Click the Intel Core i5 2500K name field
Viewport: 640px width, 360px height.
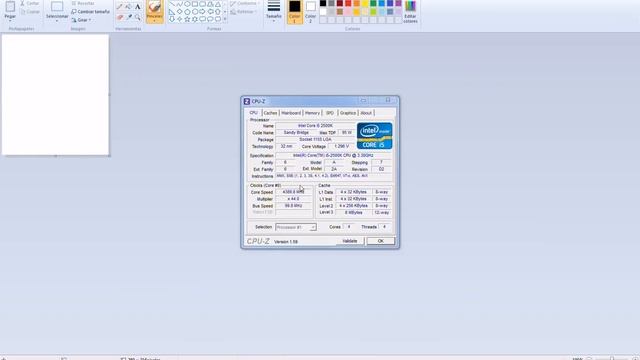315,126
